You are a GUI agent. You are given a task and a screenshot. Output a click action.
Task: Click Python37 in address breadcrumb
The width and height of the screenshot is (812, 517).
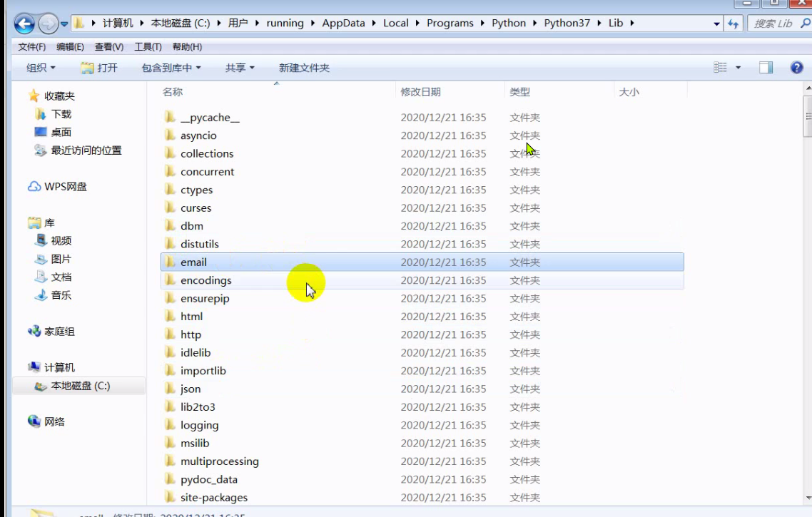click(567, 24)
